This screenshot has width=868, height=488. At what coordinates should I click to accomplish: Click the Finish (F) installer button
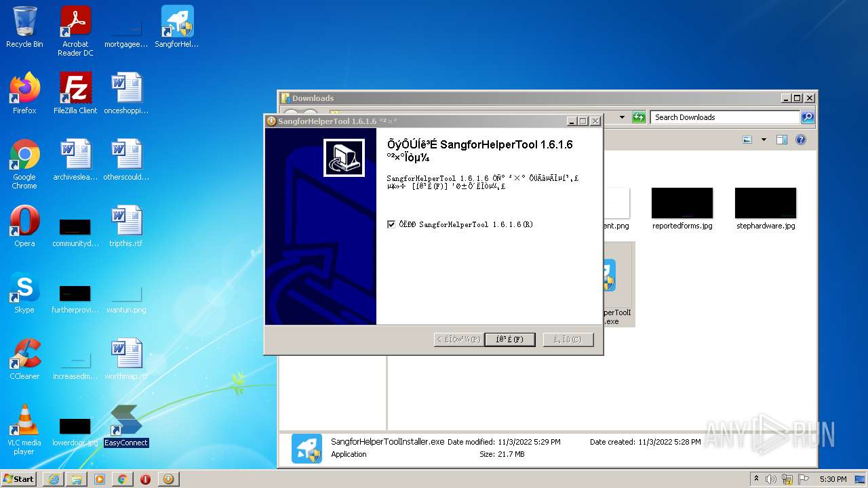[509, 339]
